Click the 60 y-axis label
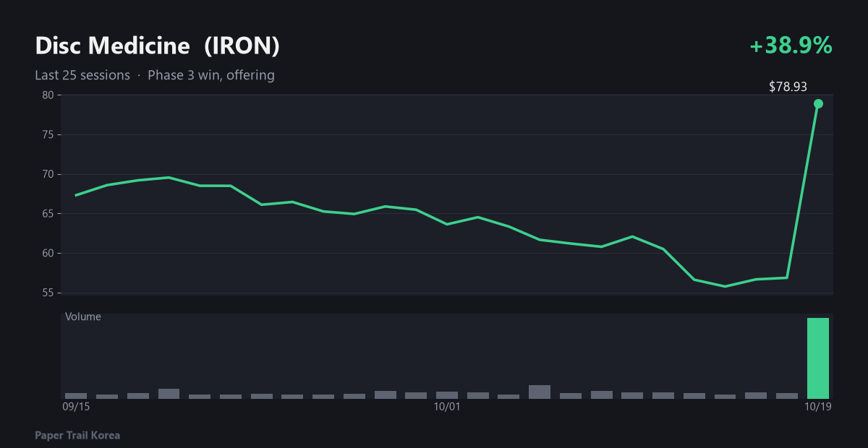 click(x=48, y=253)
